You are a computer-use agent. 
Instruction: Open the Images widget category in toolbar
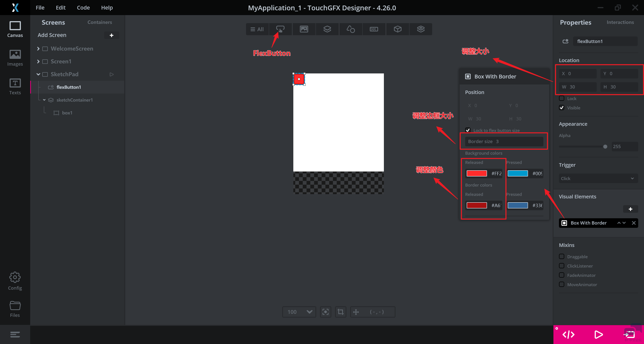pyautogui.click(x=304, y=29)
